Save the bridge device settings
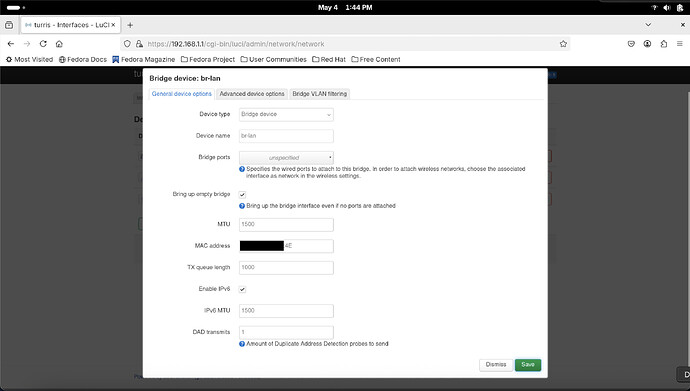Screen dimensions: 690x391 tap(528, 365)
